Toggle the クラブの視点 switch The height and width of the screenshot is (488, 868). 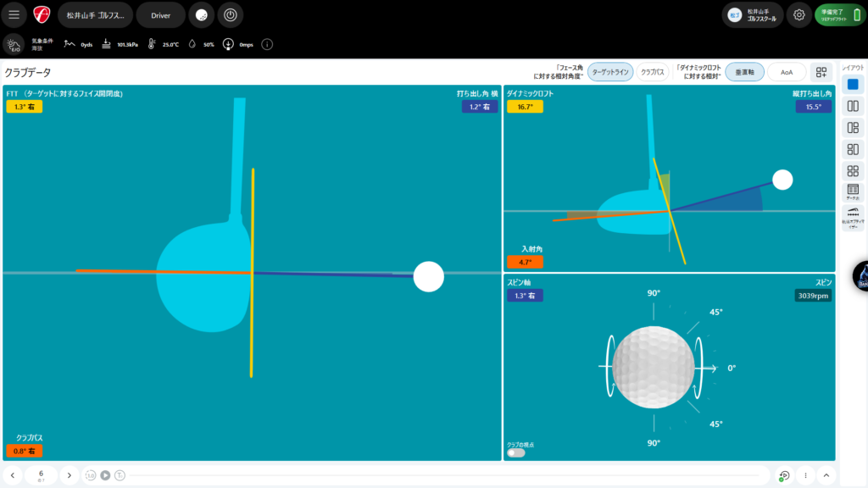pos(516,452)
